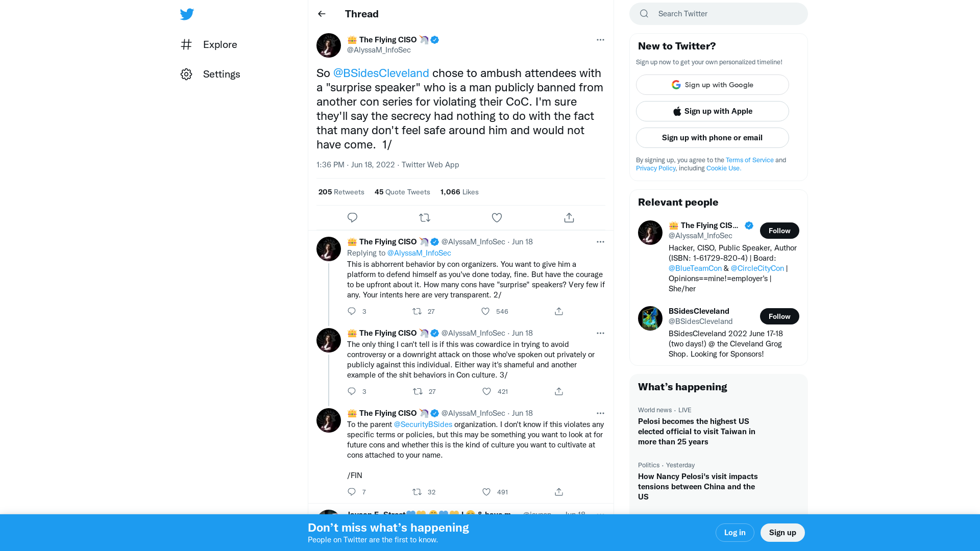
Task: Select the Explore hashtag icon
Action: (186, 44)
